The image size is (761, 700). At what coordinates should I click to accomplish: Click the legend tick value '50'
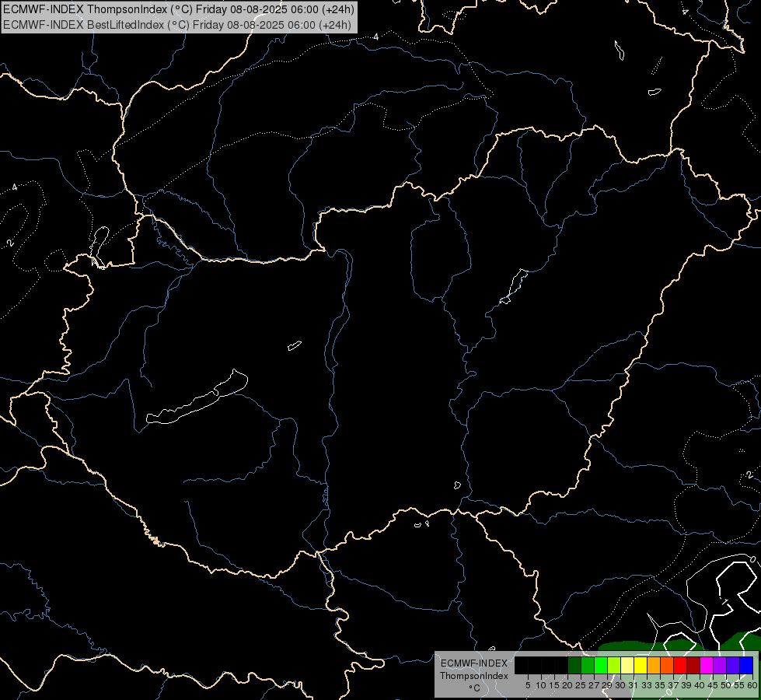point(725,685)
